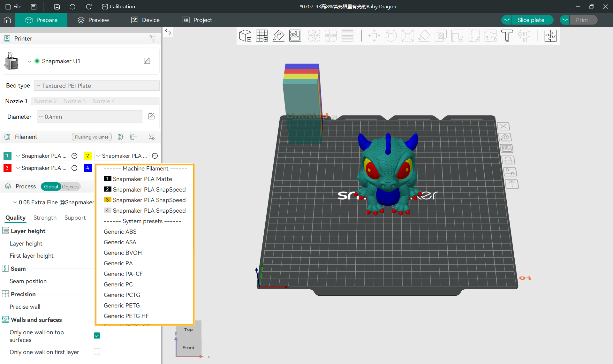Click the red filament 3 color swatch

click(x=7, y=168)
